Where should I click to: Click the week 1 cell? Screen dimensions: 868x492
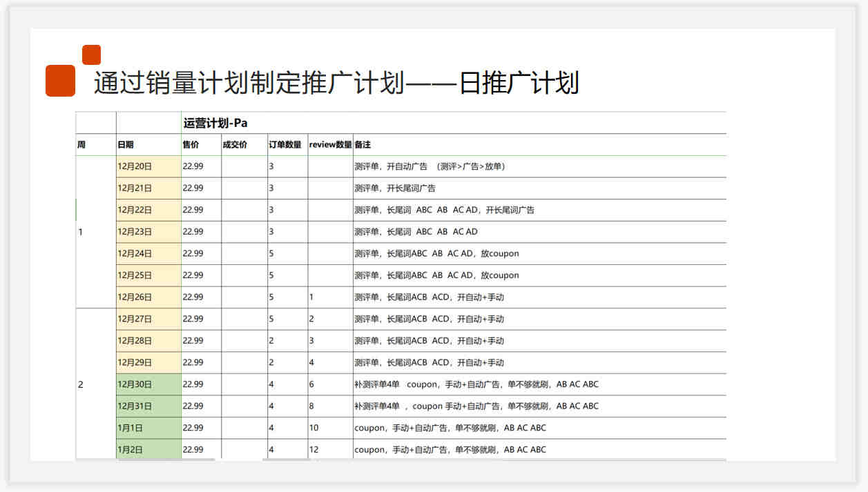tap(96, 232)
